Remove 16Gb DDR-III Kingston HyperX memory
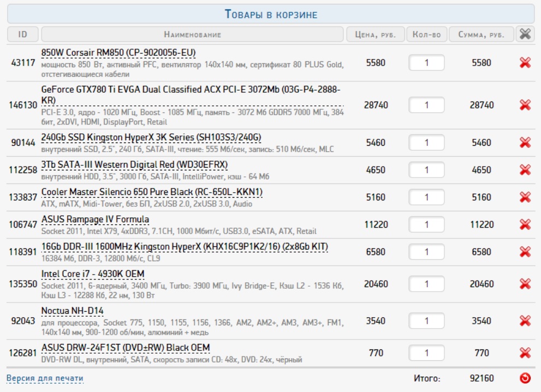The width and height of the screenshot is (541, 392). [525, 252]
